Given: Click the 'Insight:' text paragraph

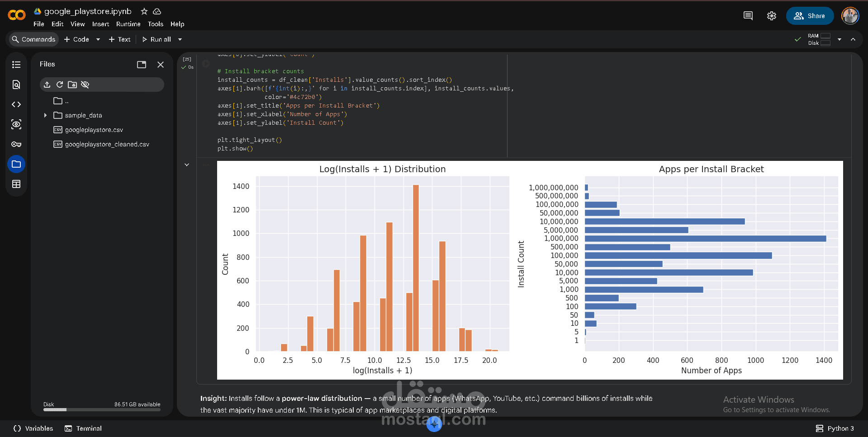Looking at the screenshot, I should (426, 404).
